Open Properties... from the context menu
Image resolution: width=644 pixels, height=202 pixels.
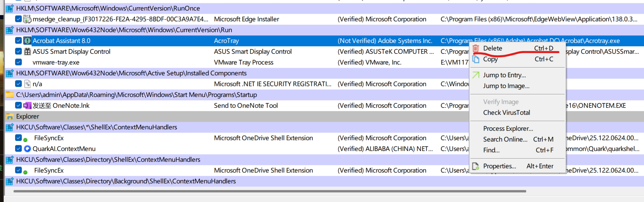pos(518,166)
